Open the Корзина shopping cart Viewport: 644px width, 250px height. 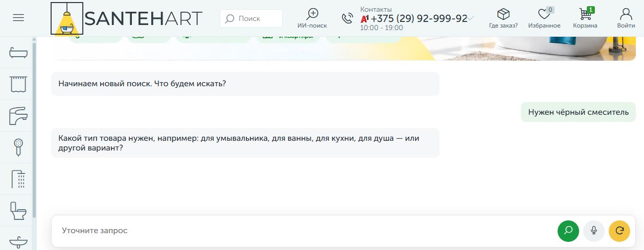pos(585,18)
